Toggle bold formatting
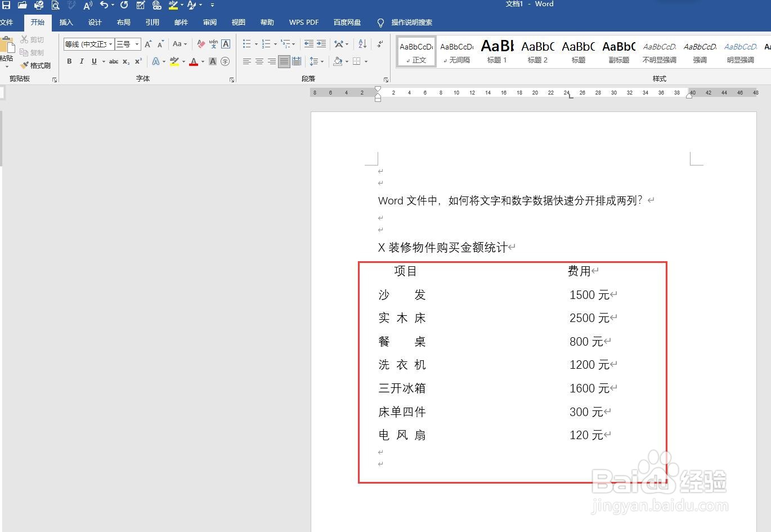 pos(69,61)
